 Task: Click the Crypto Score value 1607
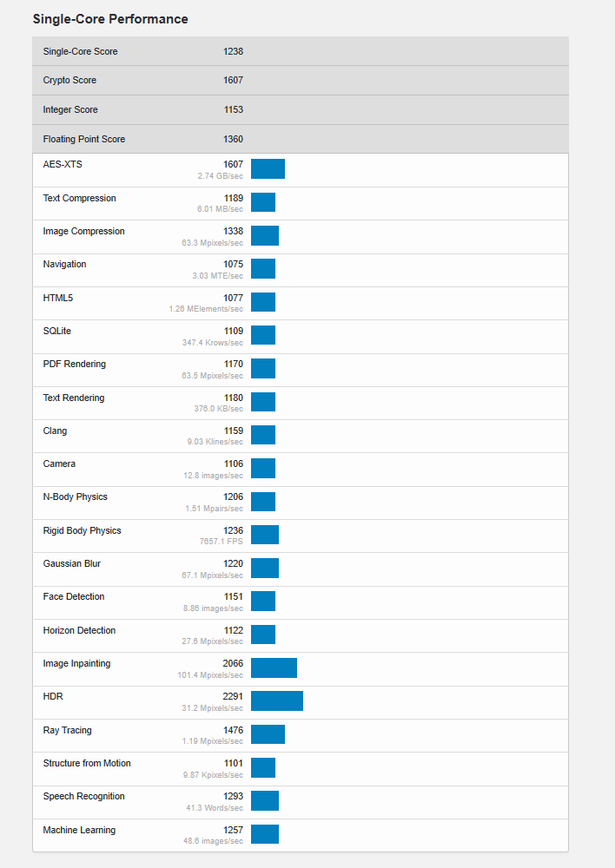point(233,81)
